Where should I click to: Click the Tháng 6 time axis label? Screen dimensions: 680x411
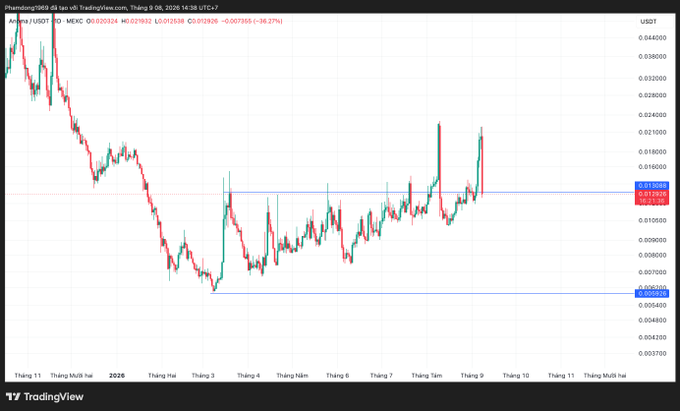[337, 375]
